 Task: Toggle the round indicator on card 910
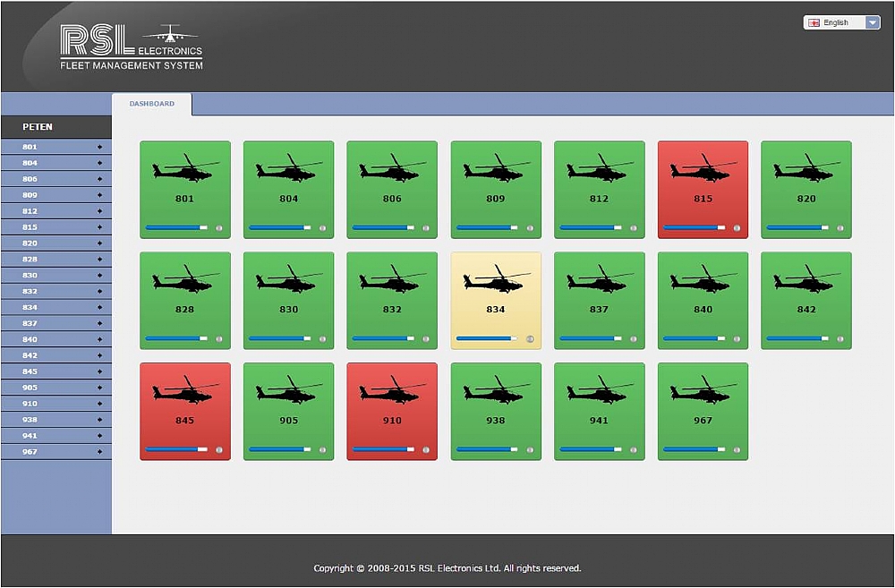(426, 450)
